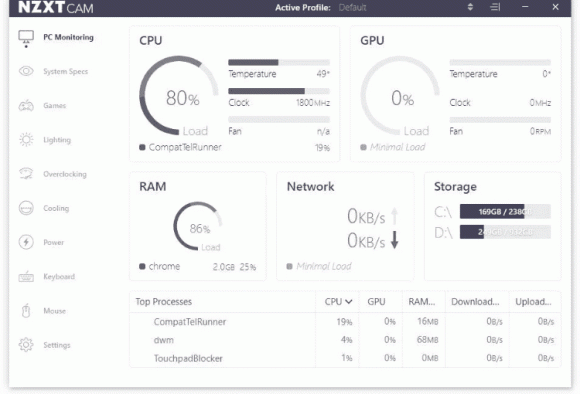Screen dimensions: 580x394
Task: Open the System Specs section
Action: 65,71
